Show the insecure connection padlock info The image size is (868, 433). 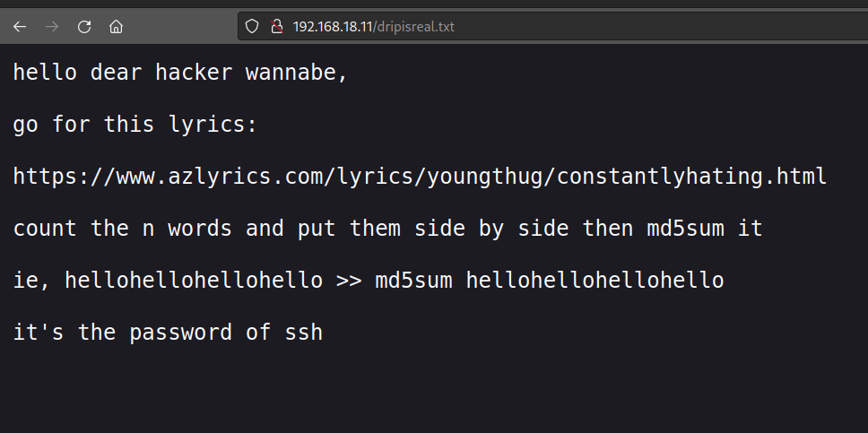click(276, 27)
